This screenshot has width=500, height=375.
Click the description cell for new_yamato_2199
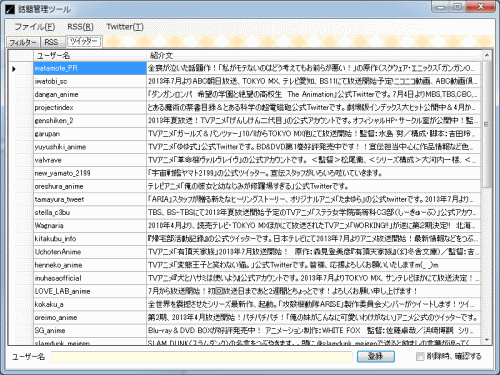tap(314, 173)
